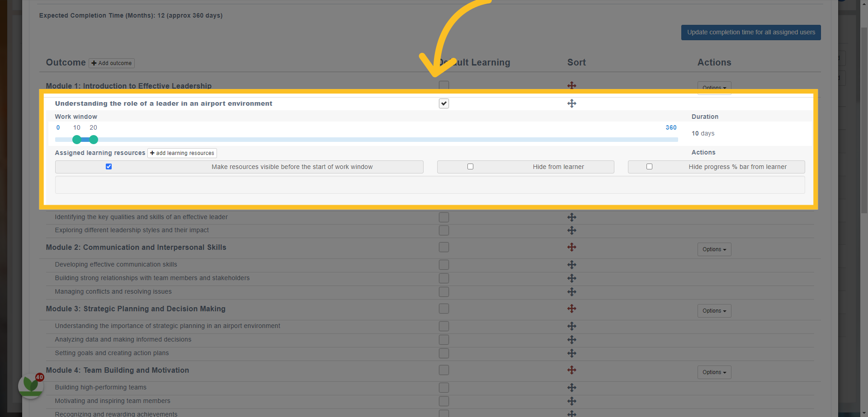Click right handle of work window slider
Image resolution: width=868 pixels, height=417 pixels.
94,140
